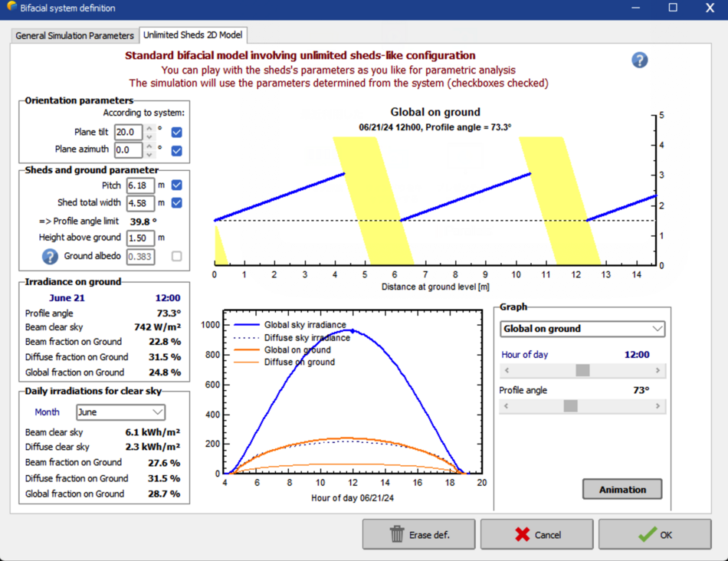
Task: Expand the Global on ground graph dropdown
Action: point(582,329)
